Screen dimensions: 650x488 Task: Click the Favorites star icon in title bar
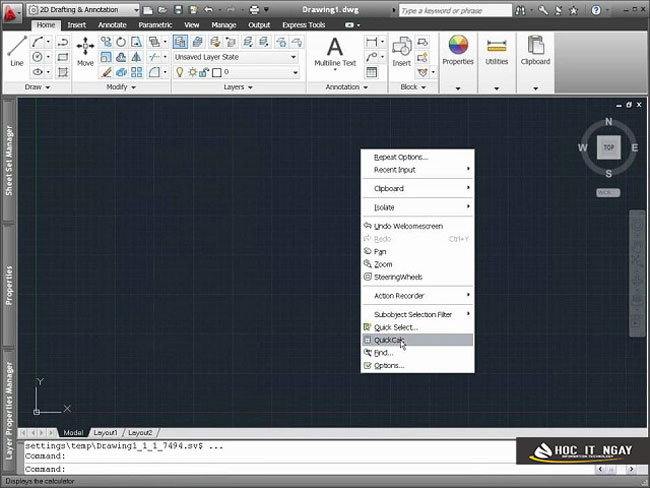point(573,10)
